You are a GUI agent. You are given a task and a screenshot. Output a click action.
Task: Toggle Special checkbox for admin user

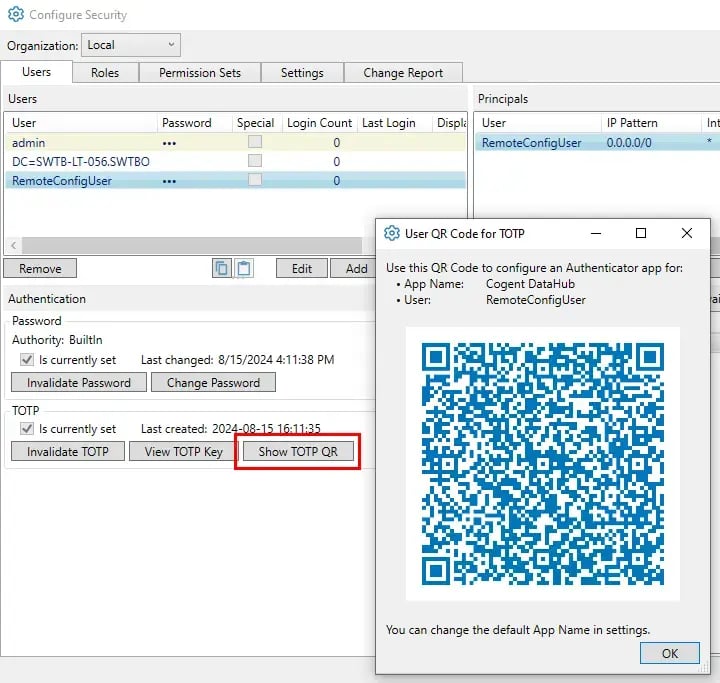(255, 143)
